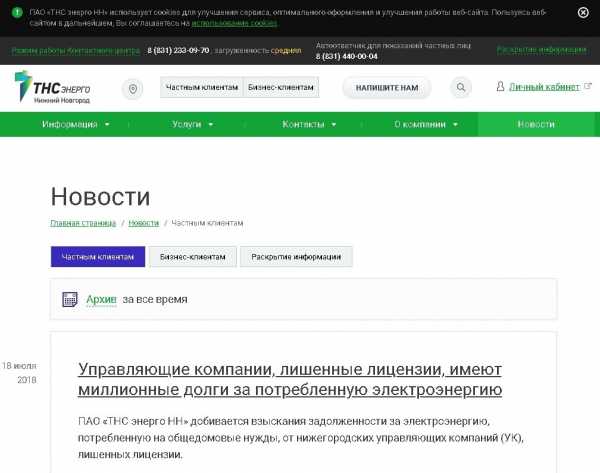600x473 pixels.
Task: Click the user profile icon
Action: (x=500, y=87)
